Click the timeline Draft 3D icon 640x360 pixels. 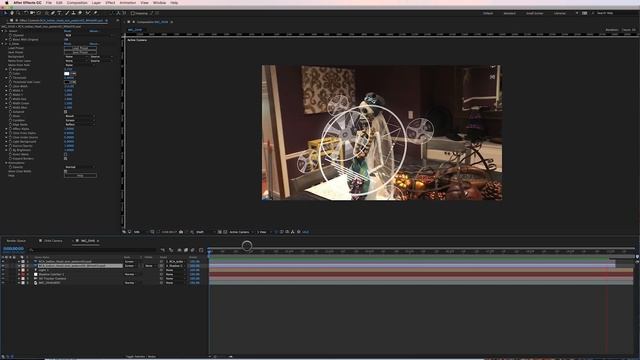[x=171, y=250]
